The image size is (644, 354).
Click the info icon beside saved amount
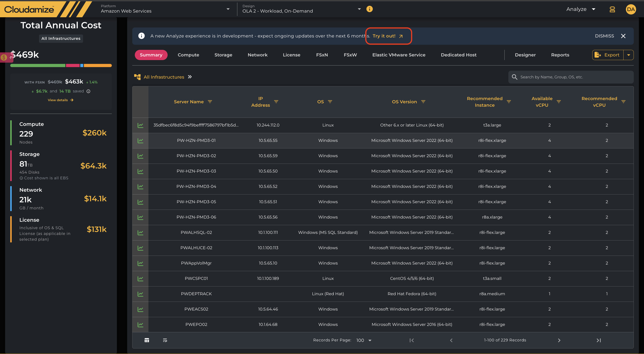[88, 91]
